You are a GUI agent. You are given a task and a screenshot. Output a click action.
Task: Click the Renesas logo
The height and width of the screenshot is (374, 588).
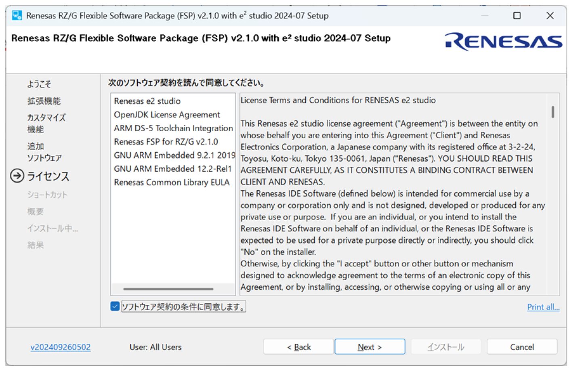pos(504,42)
